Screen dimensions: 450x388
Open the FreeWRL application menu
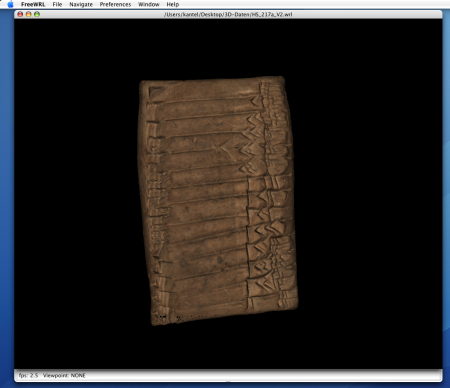pos(33,4)
